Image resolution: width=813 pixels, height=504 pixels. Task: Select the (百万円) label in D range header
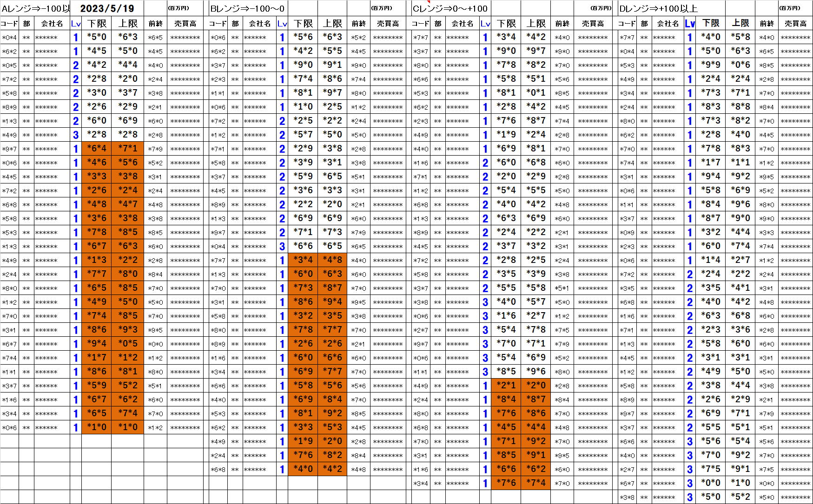point(790,8)
